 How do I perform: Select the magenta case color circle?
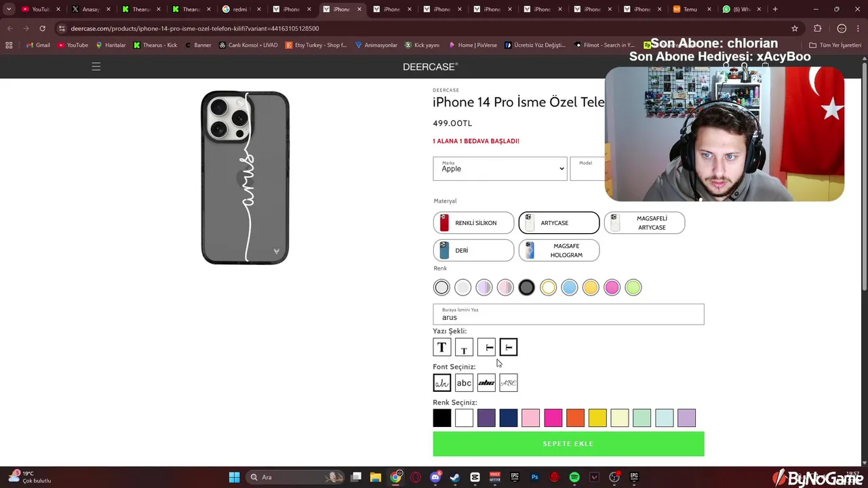(612, 287)
